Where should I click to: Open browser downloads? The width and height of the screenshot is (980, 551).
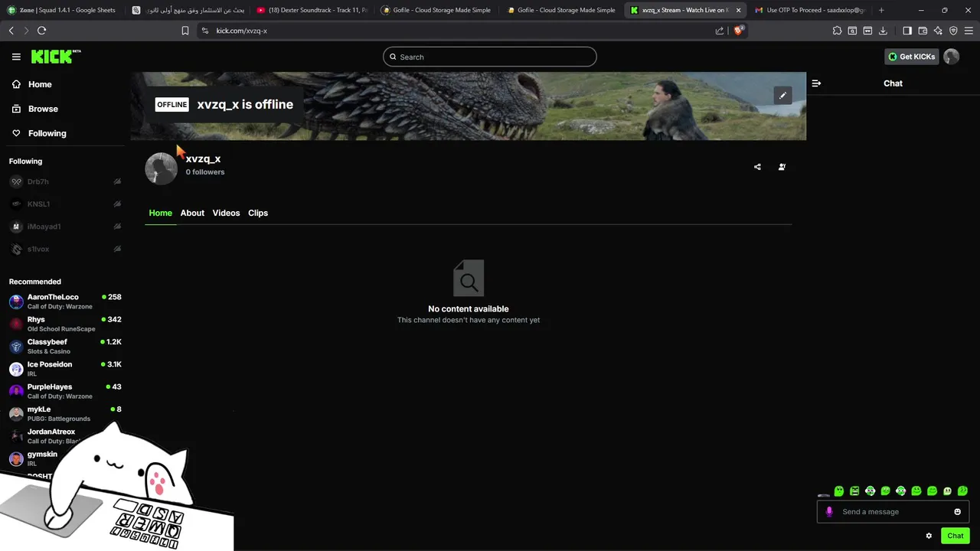[x=883, y=31]
